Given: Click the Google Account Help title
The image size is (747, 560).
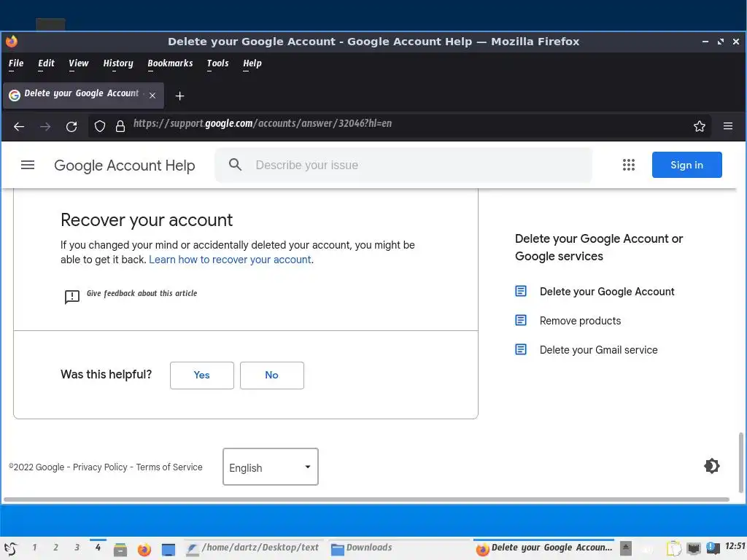Looking at the screenshot, I should (124, 166).
